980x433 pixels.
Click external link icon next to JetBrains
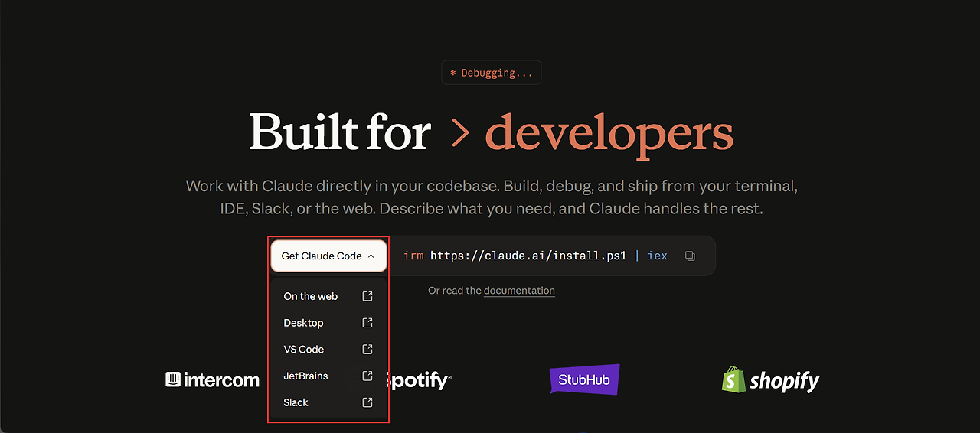367,376
